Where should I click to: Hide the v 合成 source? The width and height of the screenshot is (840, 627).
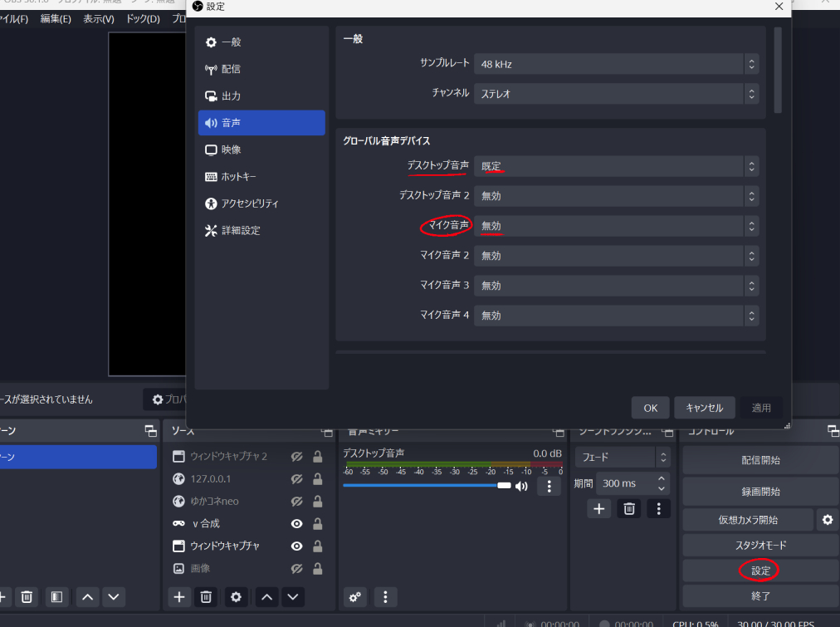pyautogui.click(x=297, y=523)
